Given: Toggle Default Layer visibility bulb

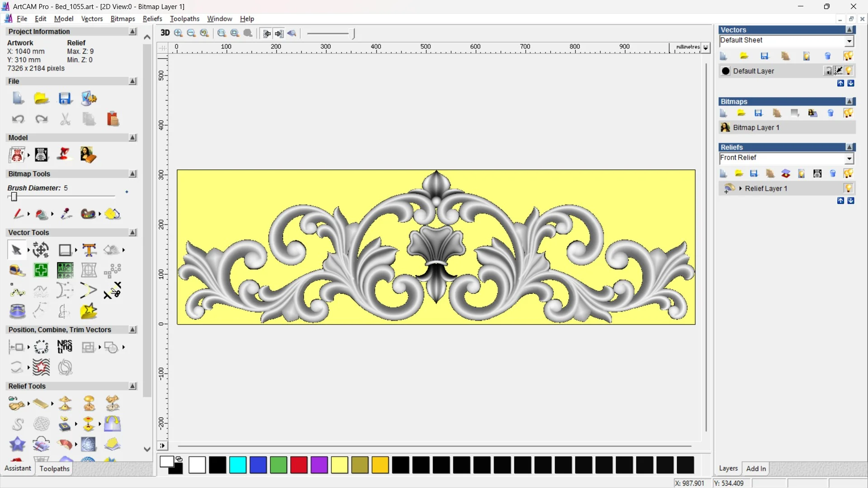Looking at the screenshot, I should click(849, 71).
